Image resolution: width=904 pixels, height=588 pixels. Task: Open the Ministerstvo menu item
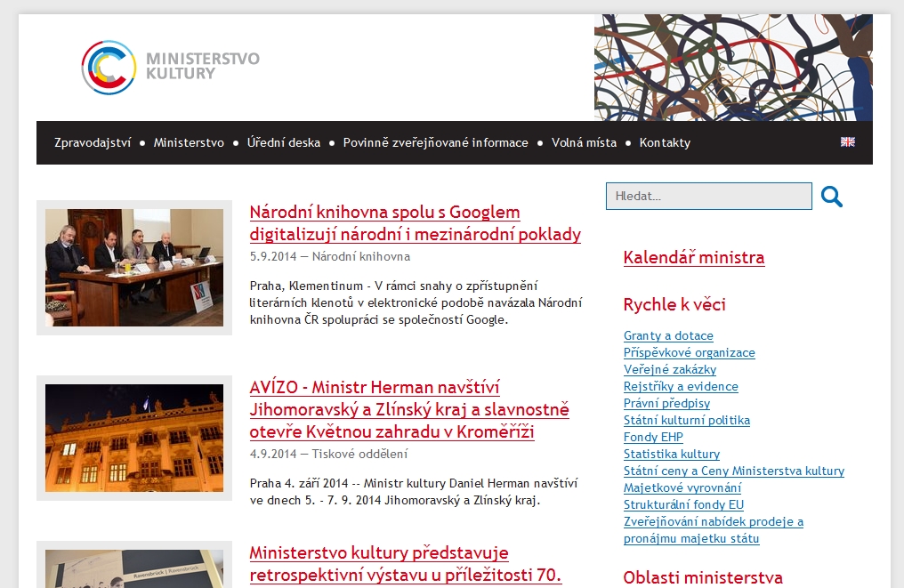pyautogui.click(x=189, y=142)
